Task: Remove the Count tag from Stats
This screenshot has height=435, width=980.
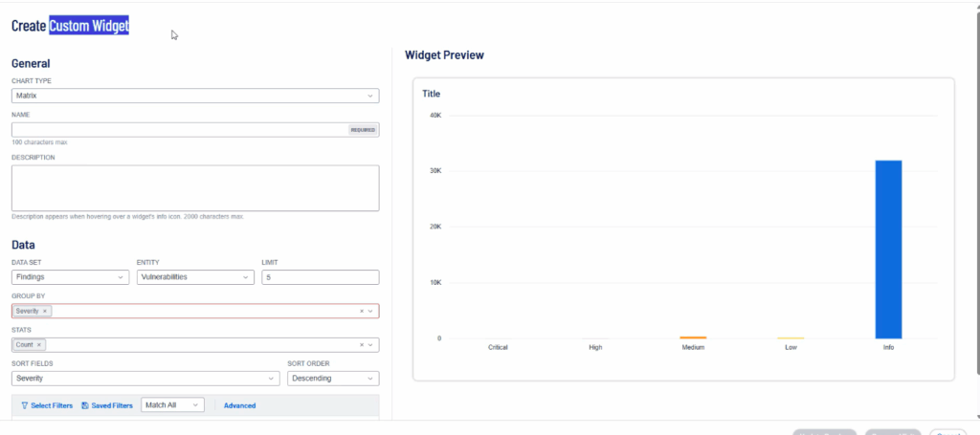Action: click(39, 345)
